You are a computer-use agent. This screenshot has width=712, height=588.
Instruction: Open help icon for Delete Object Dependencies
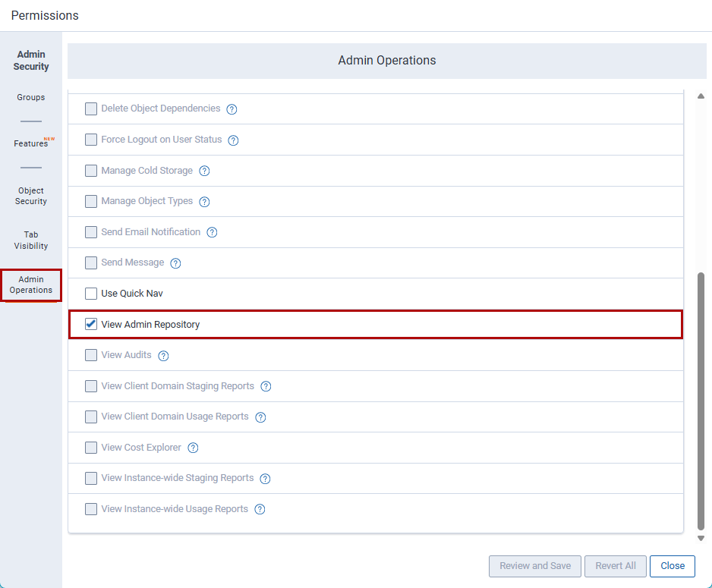[x=232, y=109]
